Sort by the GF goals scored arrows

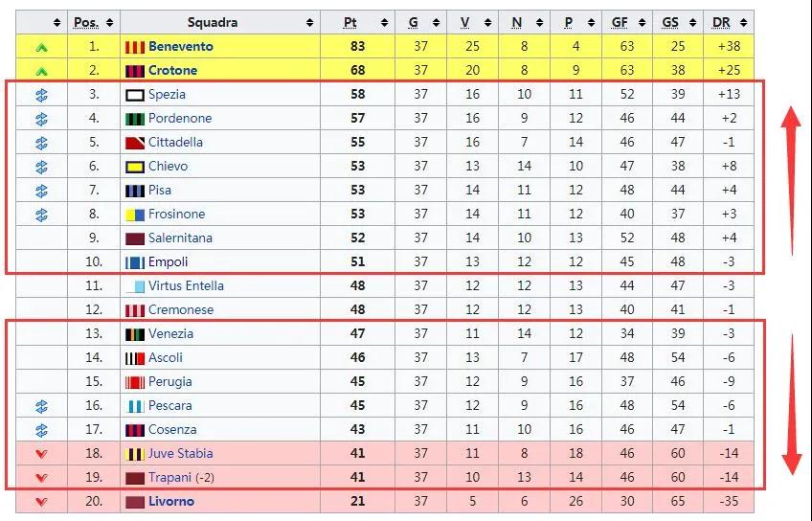click(x=643, y=22)
